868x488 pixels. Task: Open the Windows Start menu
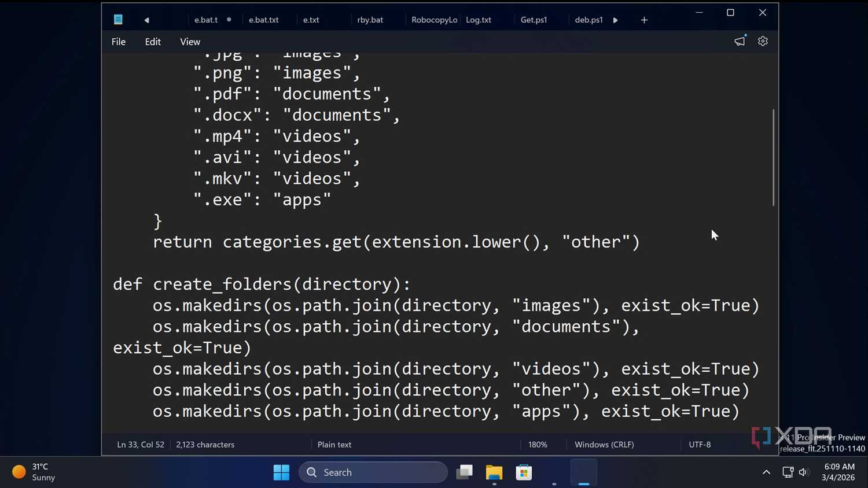coord(281,472)
